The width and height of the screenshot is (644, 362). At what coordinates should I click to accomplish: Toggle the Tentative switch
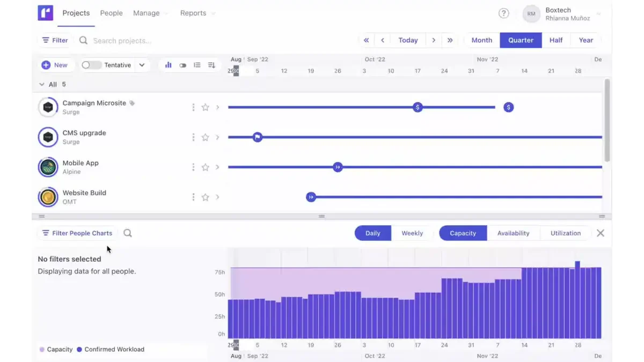(x=91, y=65)
